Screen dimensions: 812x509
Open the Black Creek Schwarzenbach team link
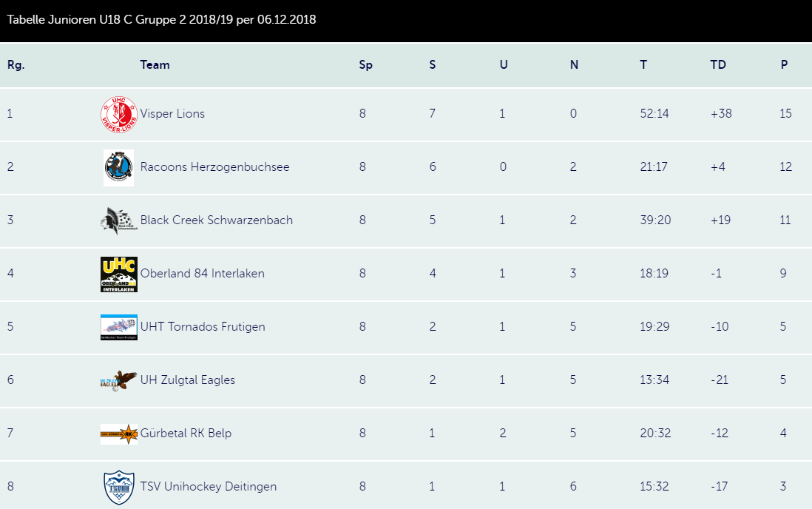[x=216, y=220]
